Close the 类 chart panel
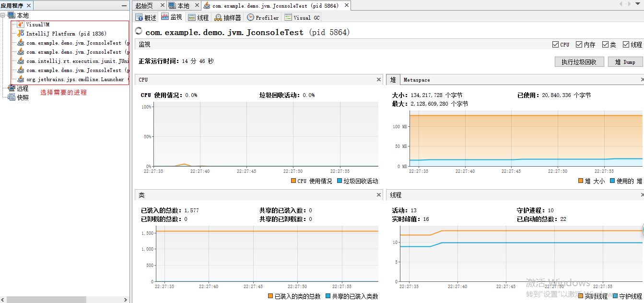644x303 pixels. 379,195
